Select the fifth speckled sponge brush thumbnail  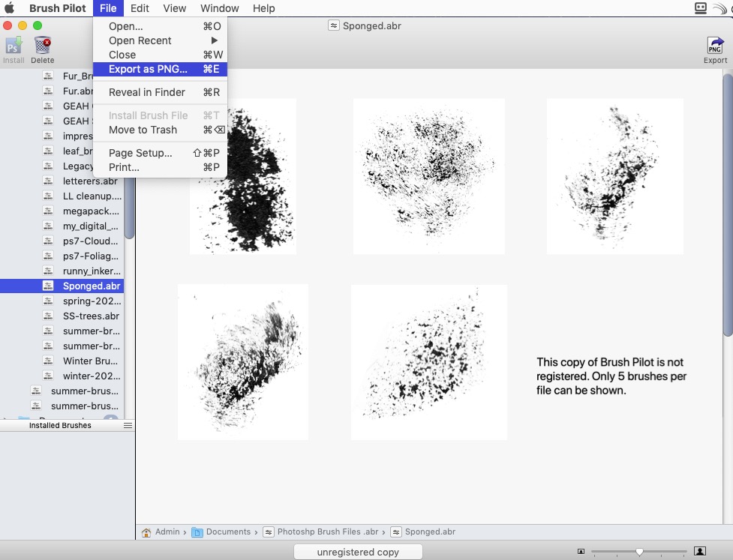tap(429, 362)
